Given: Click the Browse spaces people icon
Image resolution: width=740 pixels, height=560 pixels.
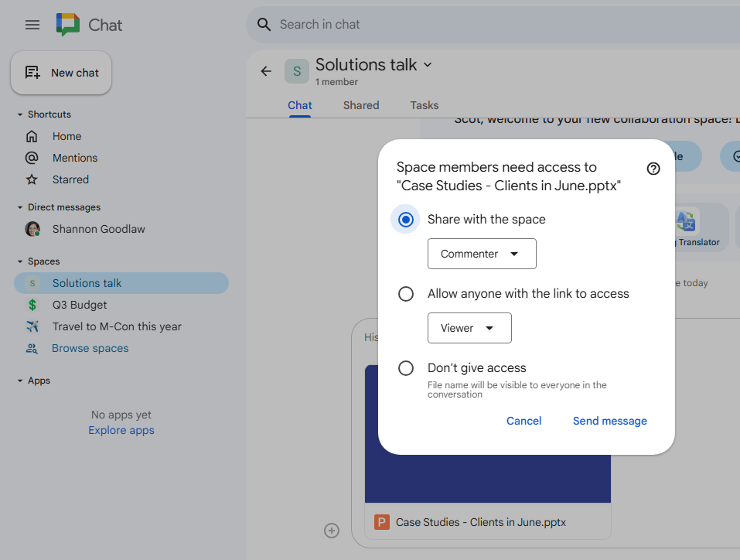Looking at the screenshot, I should [x=32, y=349].
